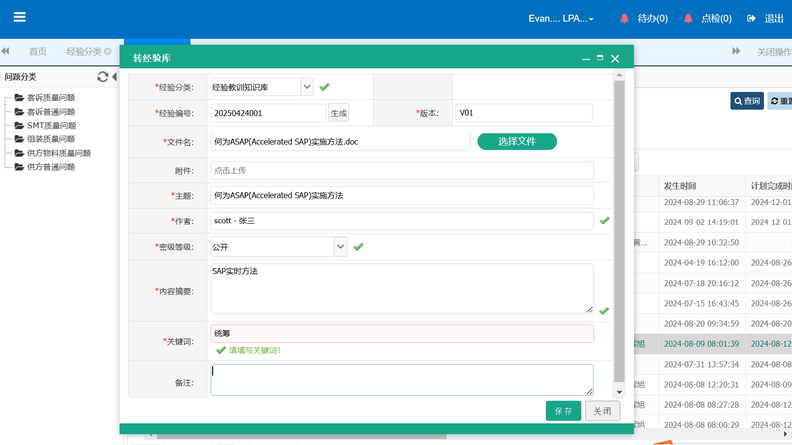The image size is (792, 445).
Task: Select the SMT质量问题 folder in the tree
Action: (x=50, y=126)
